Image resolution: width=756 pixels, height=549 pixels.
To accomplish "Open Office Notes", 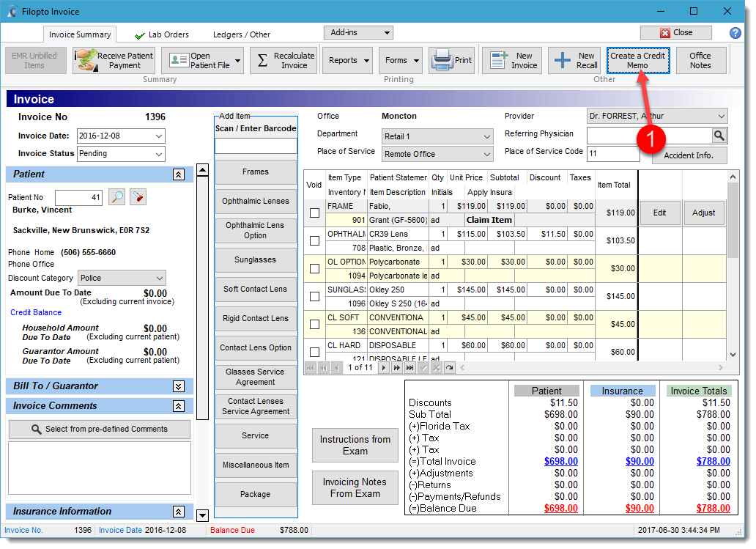I will click(700, 60).
